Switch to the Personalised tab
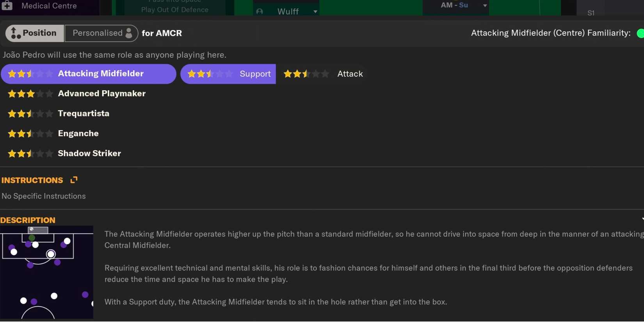The height and width of the screenshot is (322, 644). coord(101,33)
